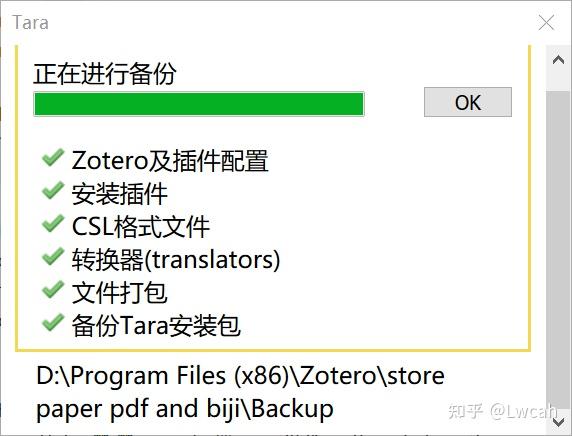The image size is (572, 436).
Task: Click the OK button
Action: click(468, 102)
